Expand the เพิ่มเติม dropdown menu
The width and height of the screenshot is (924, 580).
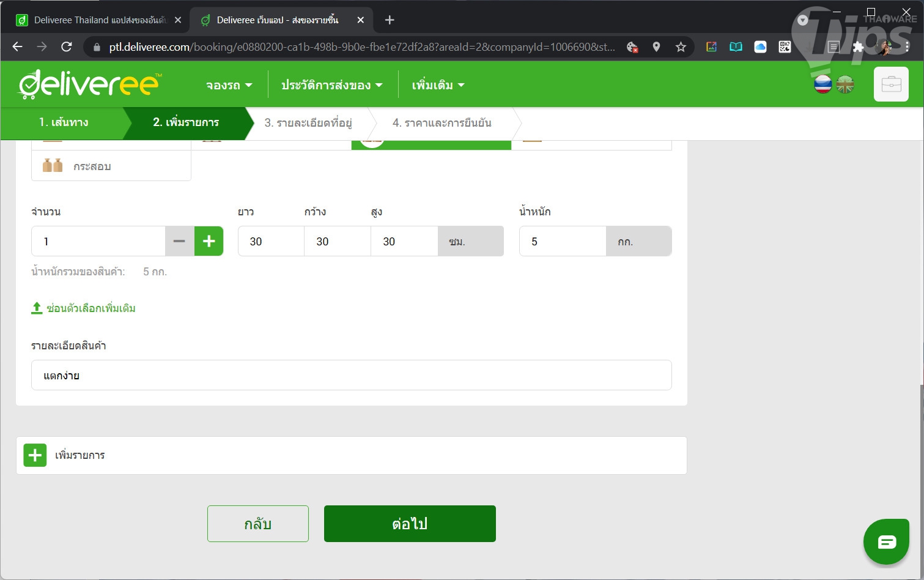coord(438,85)
